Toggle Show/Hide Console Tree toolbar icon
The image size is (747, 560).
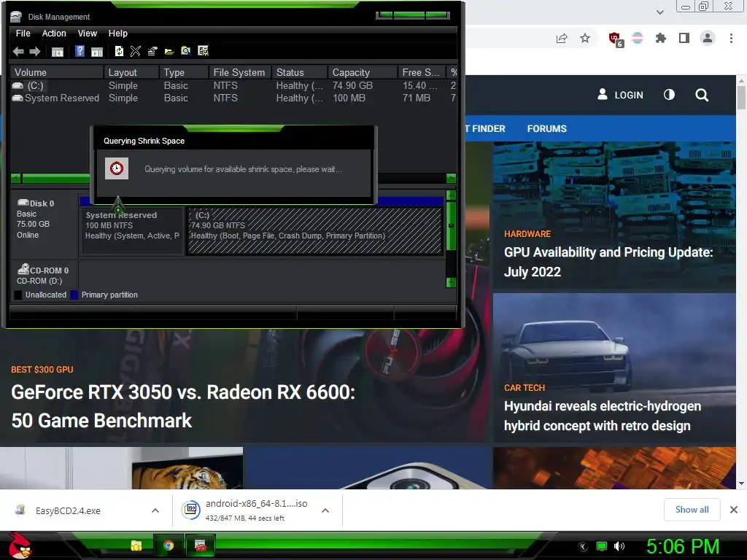click(x=57, y=52)
